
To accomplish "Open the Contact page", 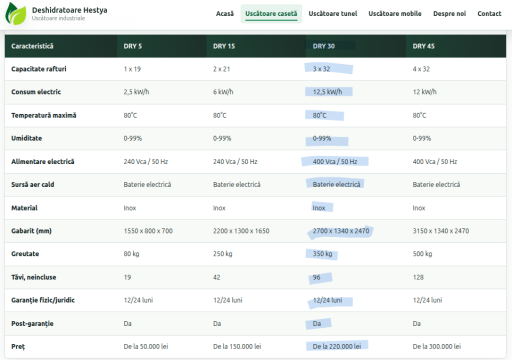I will pos(489,14).
